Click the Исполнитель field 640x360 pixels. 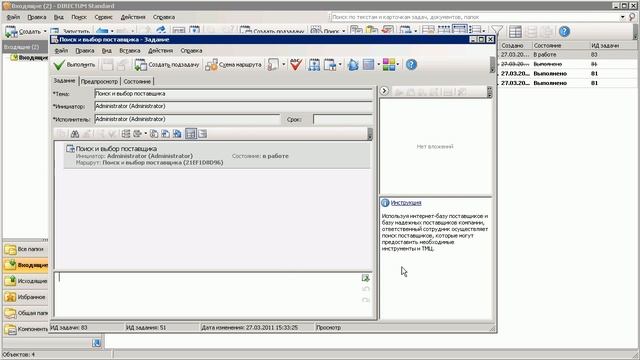pyautogui.click(x=187, y=119)
